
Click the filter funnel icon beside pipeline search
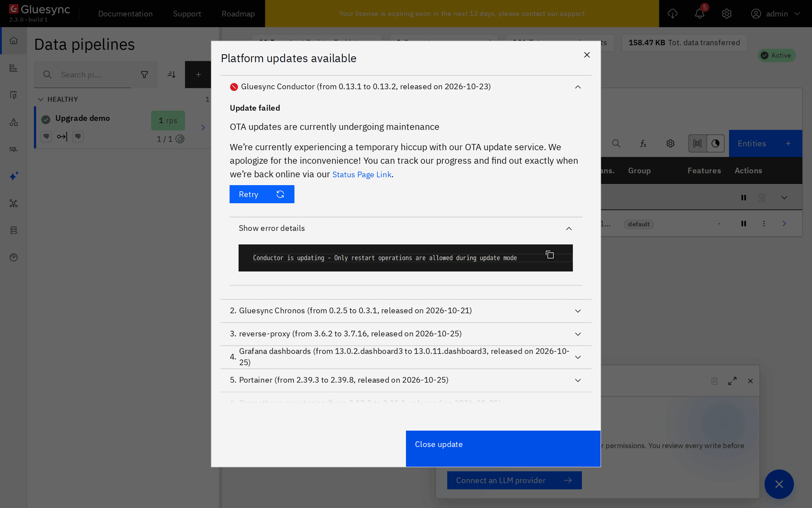coord(144,75)
